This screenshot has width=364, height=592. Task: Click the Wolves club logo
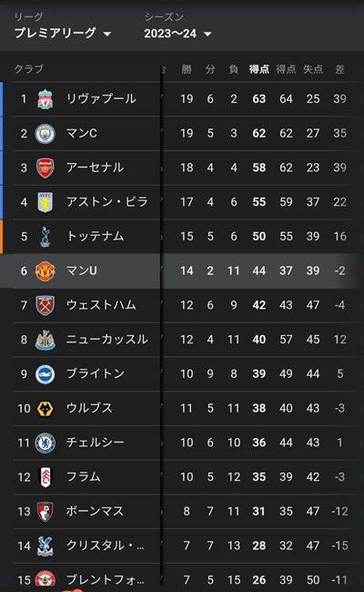(45, 409)
